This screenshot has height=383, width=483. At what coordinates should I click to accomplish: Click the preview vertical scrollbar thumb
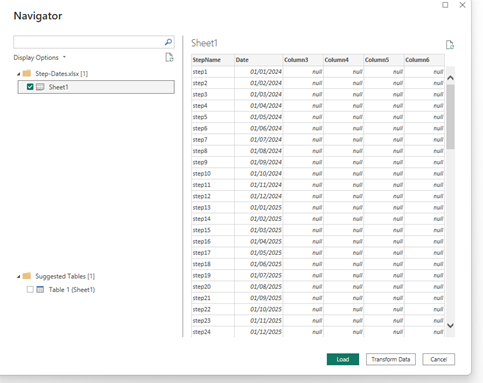pos(450,117)
